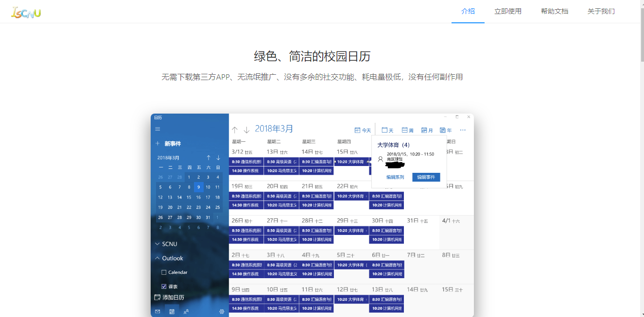Image resolution: width=644 pixels, height=317 pixels.
Task: Check the Calendar checkbox under Outlook
Action: [x=164, y=272]
